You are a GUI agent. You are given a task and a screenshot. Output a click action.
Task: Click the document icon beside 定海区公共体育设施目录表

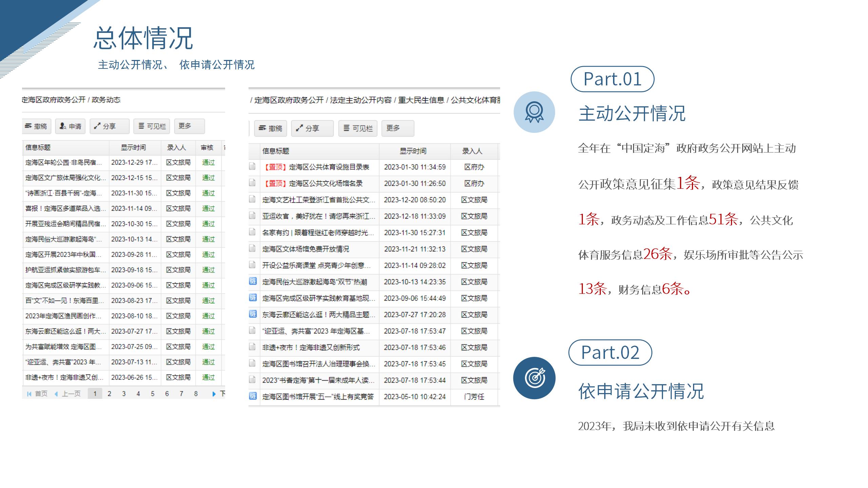tap(252, 166)
